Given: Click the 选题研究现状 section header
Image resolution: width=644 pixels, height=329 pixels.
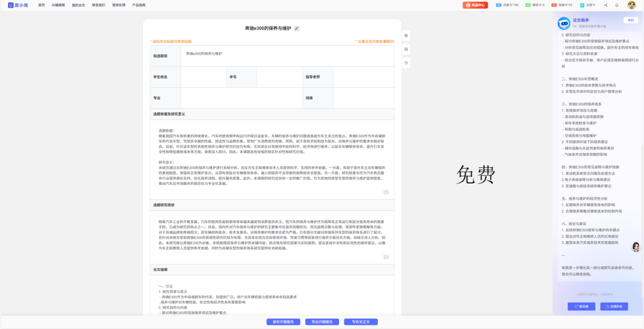Looking at the screenshot, I should pos(272,205).
